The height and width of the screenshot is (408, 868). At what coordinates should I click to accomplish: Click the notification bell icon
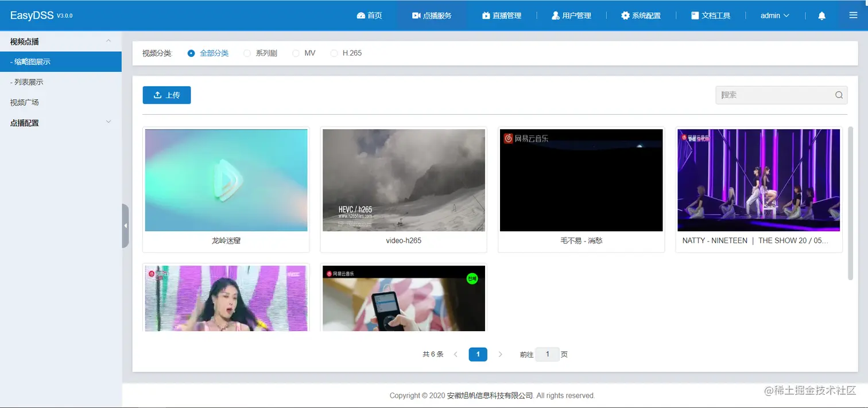[x=821, y=15]
